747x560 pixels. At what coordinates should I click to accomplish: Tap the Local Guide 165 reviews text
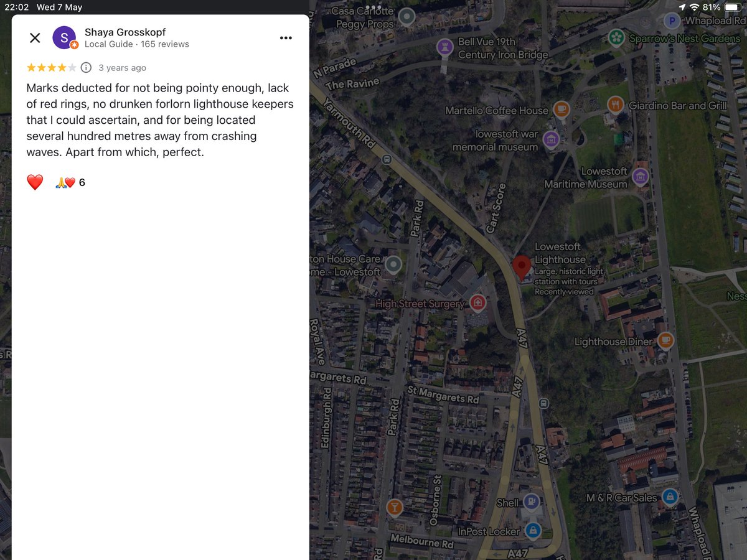[137, 44]
